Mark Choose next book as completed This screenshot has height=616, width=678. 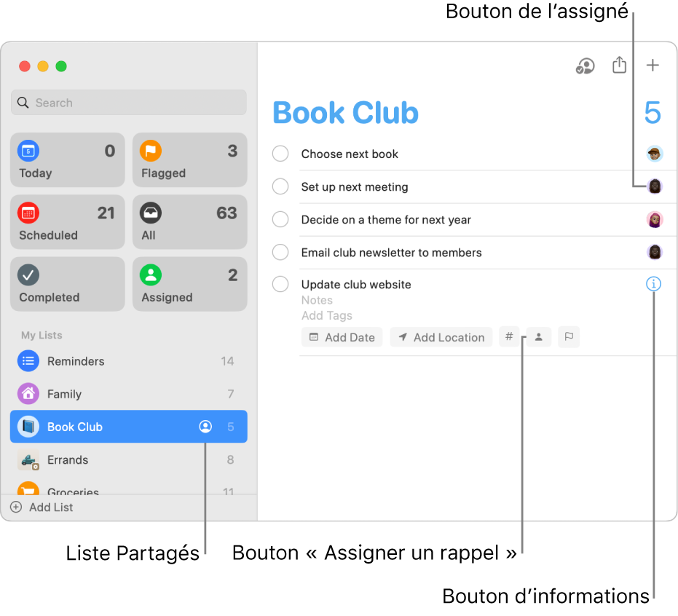(x=280, y=154)
